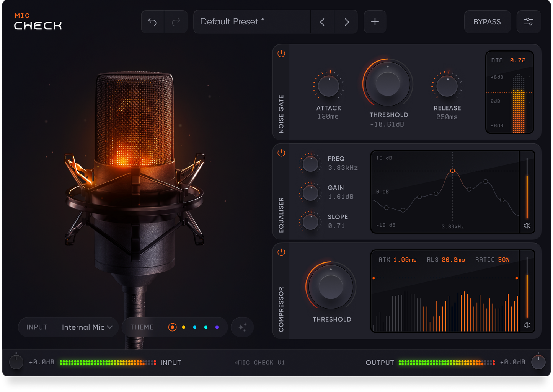
Task: Click the 3.83kHz freq value beside knob
Action: (343, 168)
